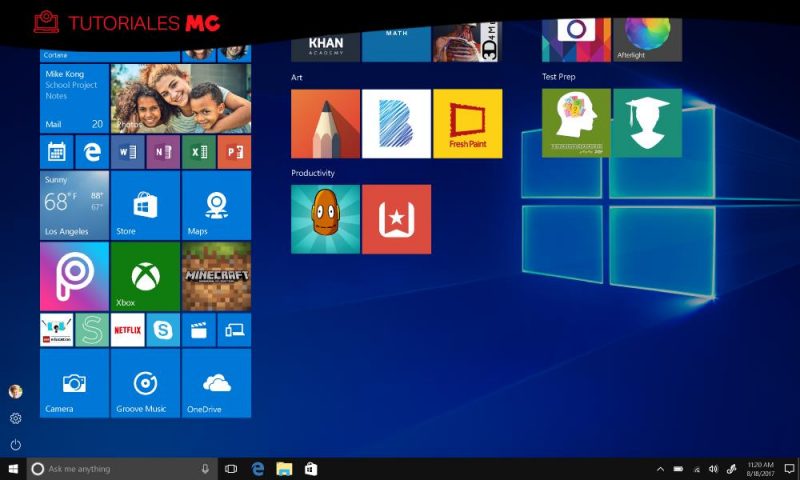Open the Netflix tile
The height and width of the screenshot is (480, 800).
pos(127,329)
